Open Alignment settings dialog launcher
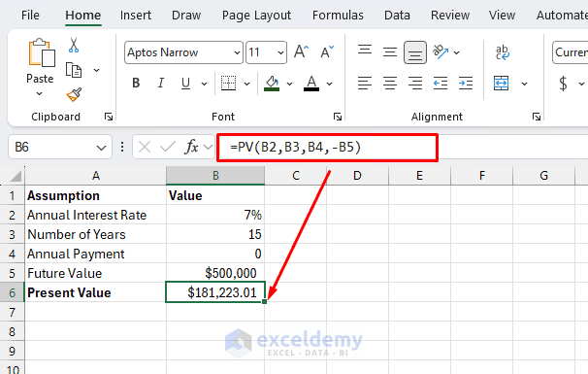The height and width of the screenshot is (374, 588). [x=537, y=117]
